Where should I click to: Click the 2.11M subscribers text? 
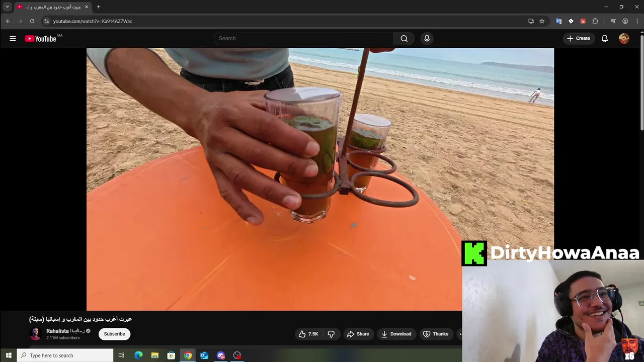(x=63, y=338)
